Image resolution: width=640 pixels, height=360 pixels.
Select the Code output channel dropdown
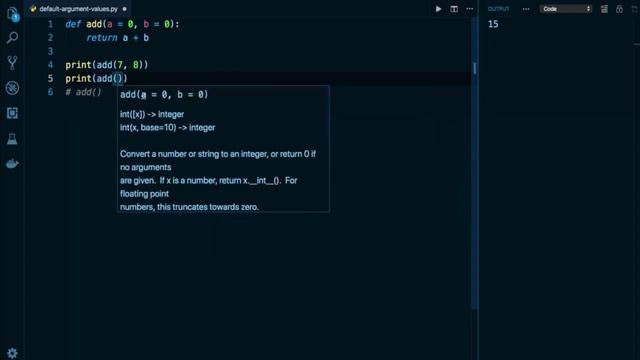tap(566, 9)
